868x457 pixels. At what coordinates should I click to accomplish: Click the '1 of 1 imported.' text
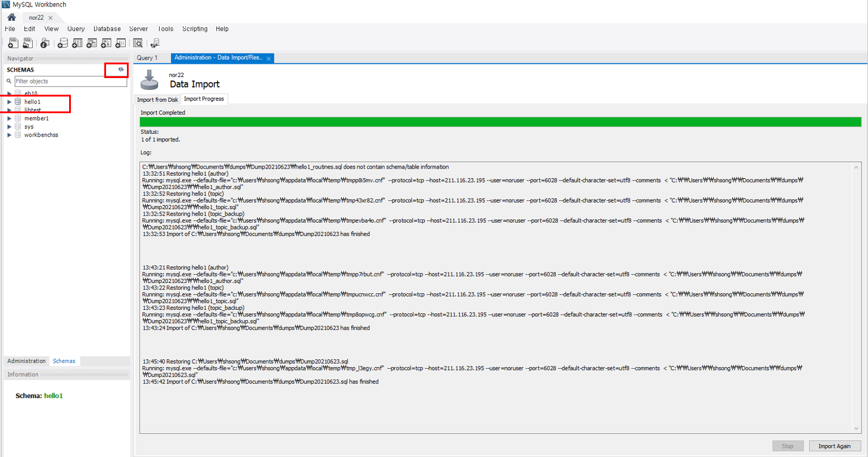160,139
